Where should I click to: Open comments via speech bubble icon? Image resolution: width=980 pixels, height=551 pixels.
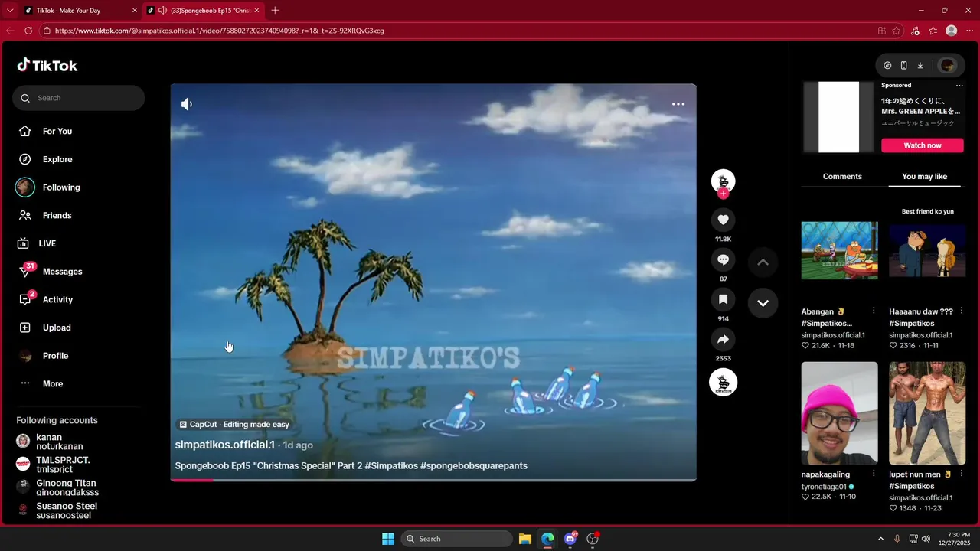(723, 260)
